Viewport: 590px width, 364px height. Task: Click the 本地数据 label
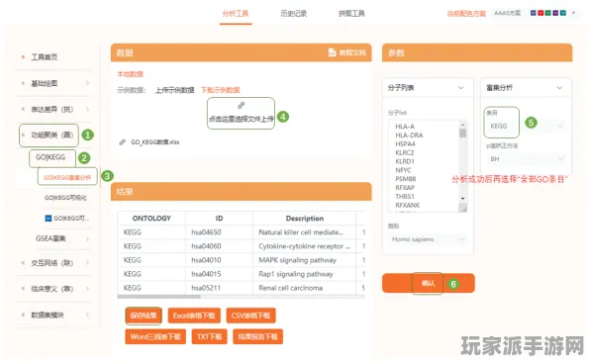click(130, 74)
